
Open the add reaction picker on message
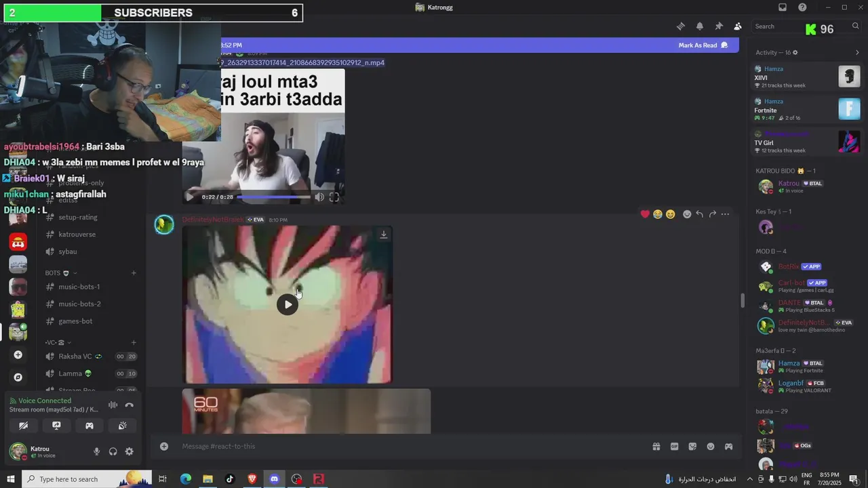687,214
